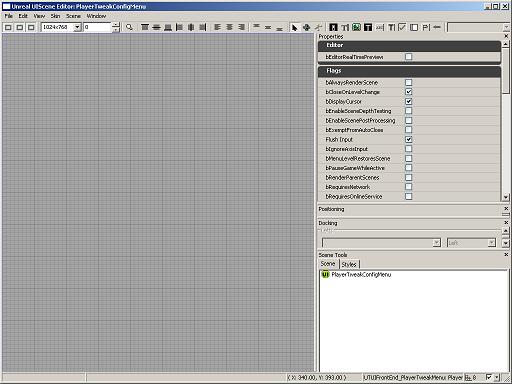The image size is (512, 384).
Task: Collapse the Flags properties section
Action: click(409, 71)
